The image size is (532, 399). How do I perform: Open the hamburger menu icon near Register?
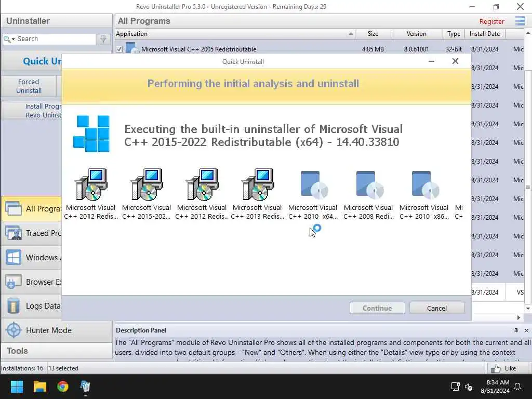(x=520, y=21)
